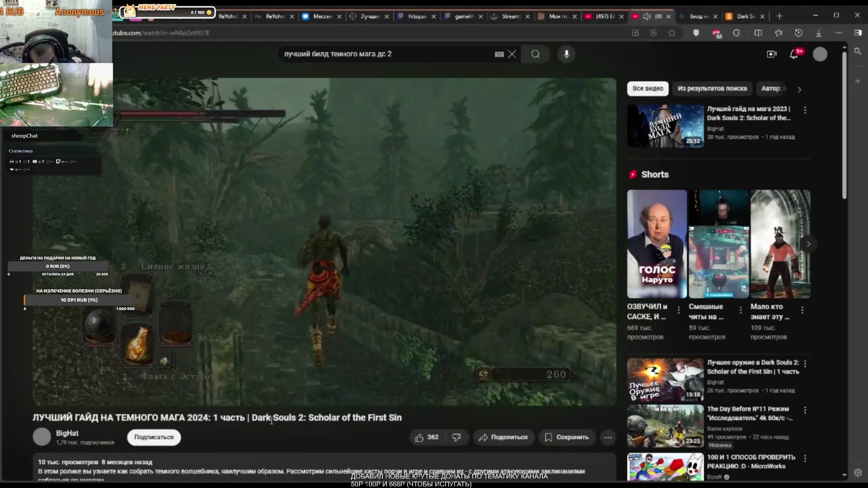The width and height of the screenshot is (868, 488).
Task: Open options for 'Лучший гайд на мага 2023' video
Action: (805, 110)
